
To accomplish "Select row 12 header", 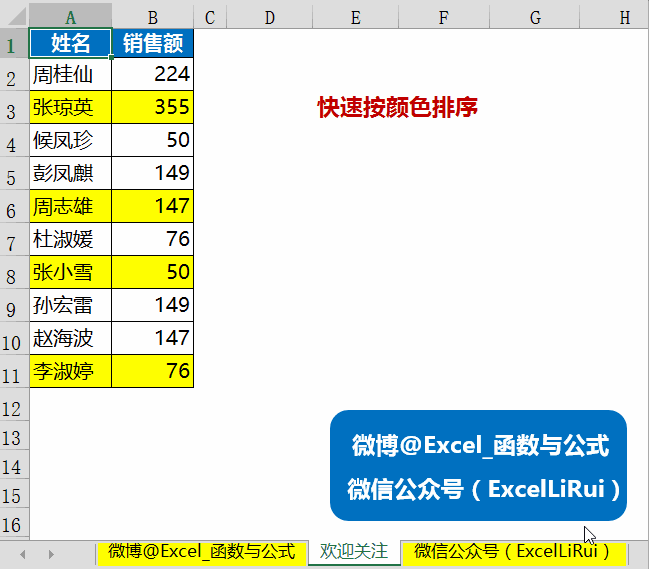I will pyautogui.click(x=14, y=405).
